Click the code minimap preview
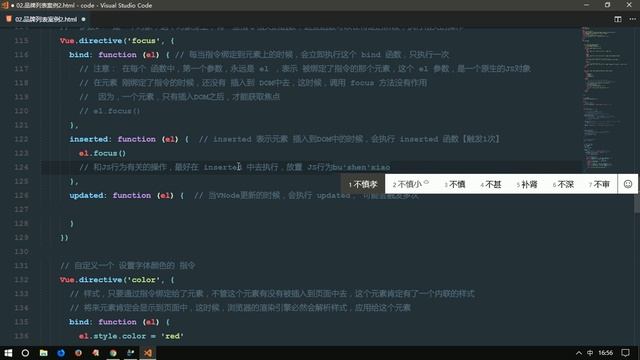 [606, 98]
